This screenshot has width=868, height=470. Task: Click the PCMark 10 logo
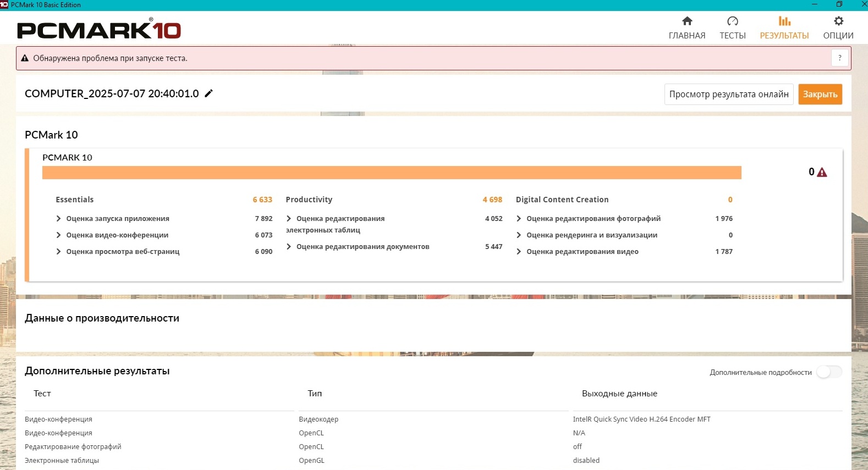click(99, 29)
